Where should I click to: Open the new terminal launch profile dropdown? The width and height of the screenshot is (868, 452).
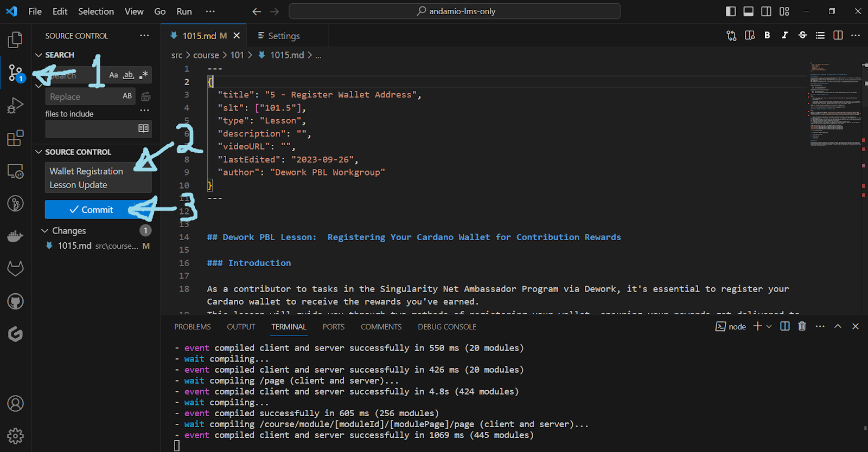pyautogui.click(x=769, y=326)
